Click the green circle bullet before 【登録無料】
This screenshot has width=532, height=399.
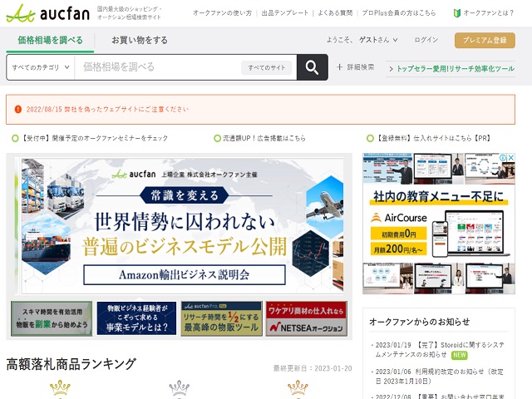tap(370, 139)
